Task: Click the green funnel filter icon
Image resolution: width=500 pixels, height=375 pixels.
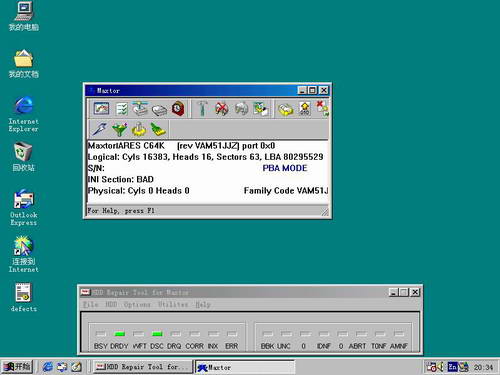Action: coord(119,129)
